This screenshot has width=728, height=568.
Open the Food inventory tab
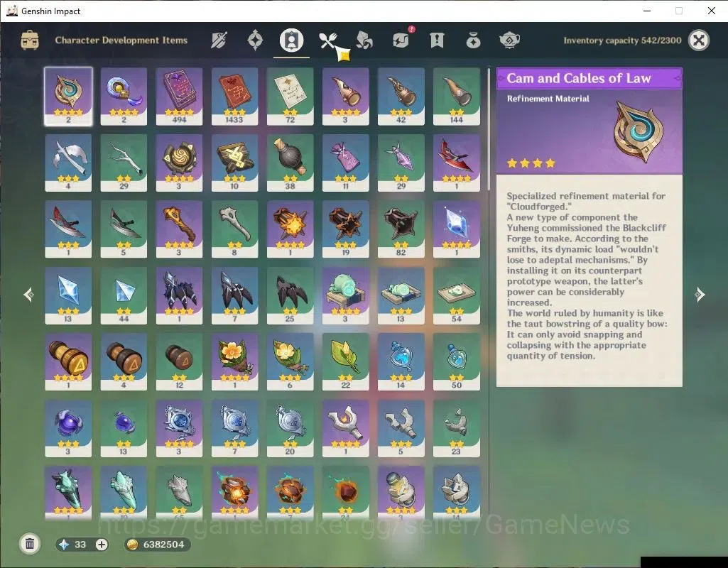point(328,40)
